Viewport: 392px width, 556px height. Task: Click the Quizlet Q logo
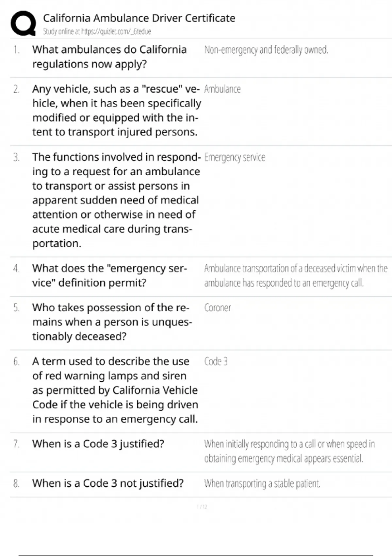click(23, 23)
